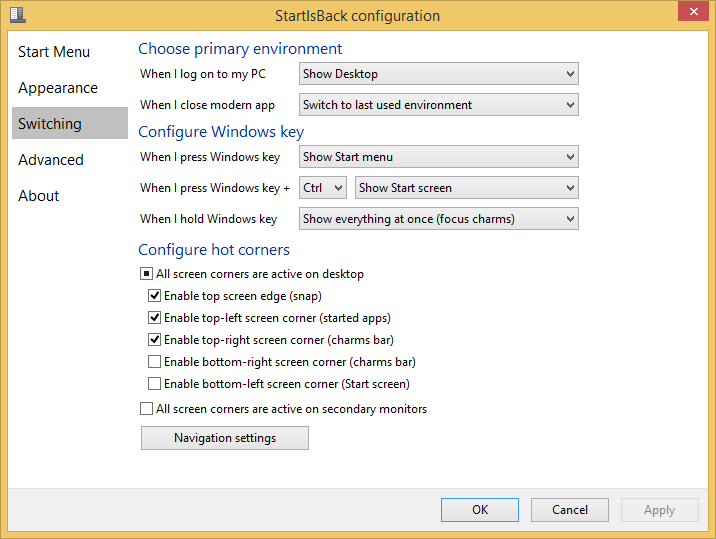Click the Navigation settings button

[225, 438]
